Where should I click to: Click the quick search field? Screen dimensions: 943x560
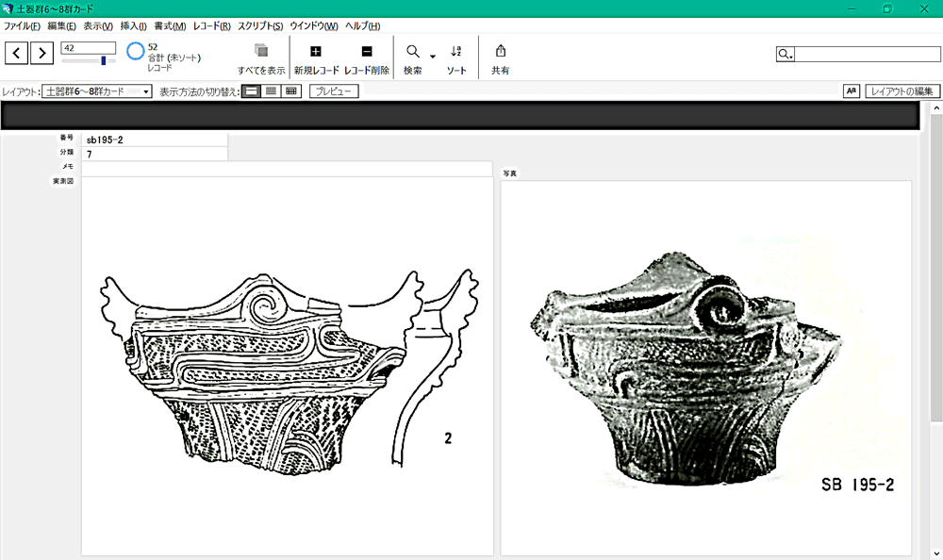click(x=868, y=54)
